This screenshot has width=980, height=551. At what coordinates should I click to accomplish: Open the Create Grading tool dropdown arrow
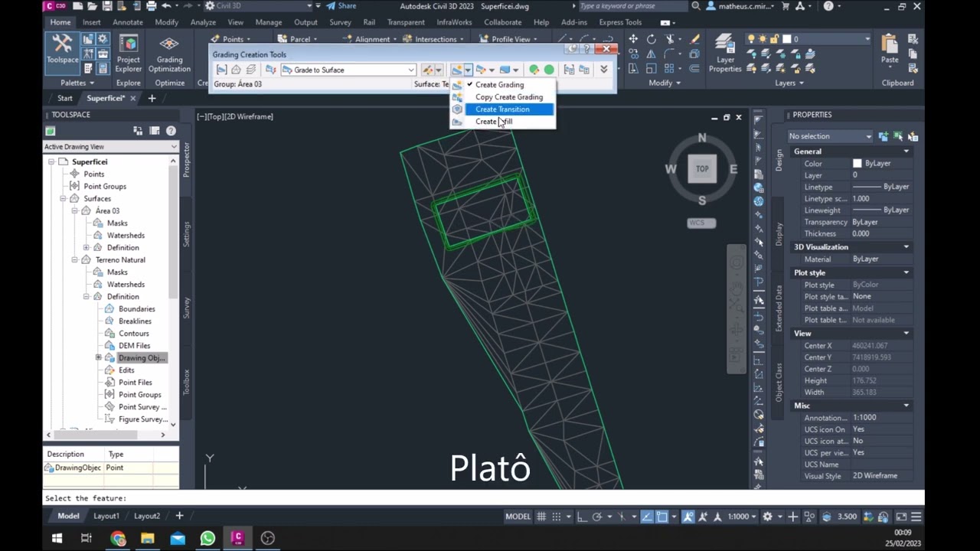(x=468, y=70)
